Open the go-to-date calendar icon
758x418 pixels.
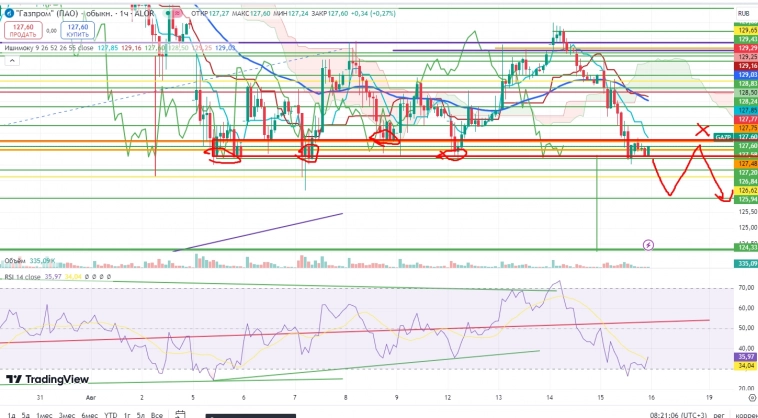tap(179, 413)
